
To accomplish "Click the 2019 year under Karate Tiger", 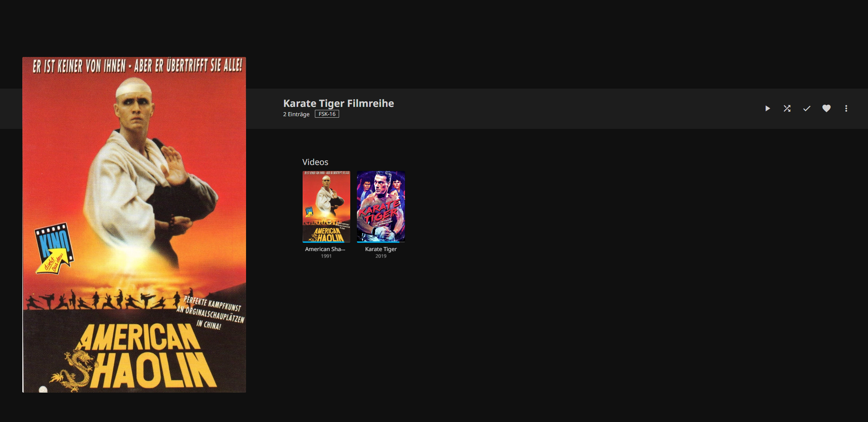I will point(381,256).
